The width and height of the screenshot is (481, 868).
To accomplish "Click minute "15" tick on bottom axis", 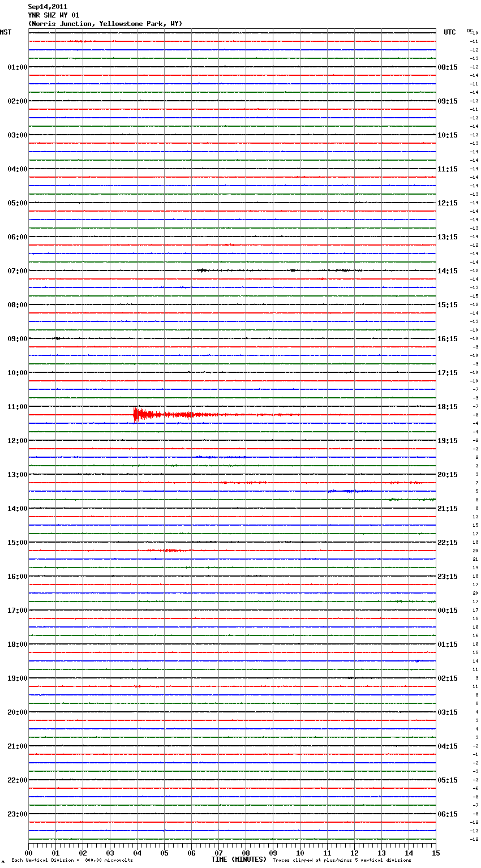I will (x=436, y=853).
